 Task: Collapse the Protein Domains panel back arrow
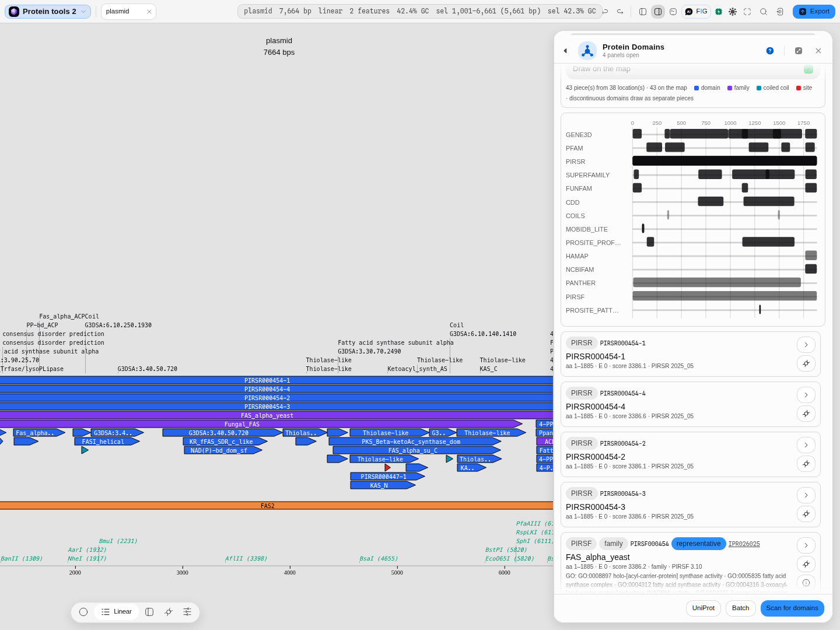pos(565,51)
